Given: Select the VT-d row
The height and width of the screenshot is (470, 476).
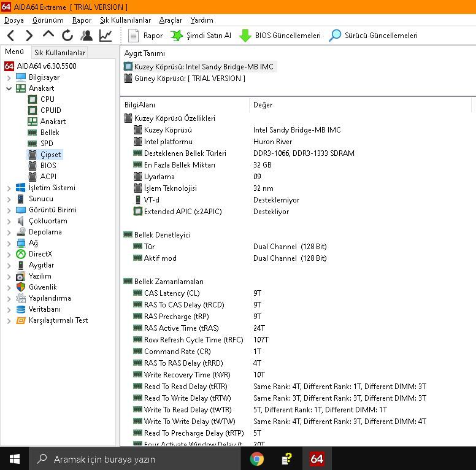Looking at the screenshot, I should [297, 200].
